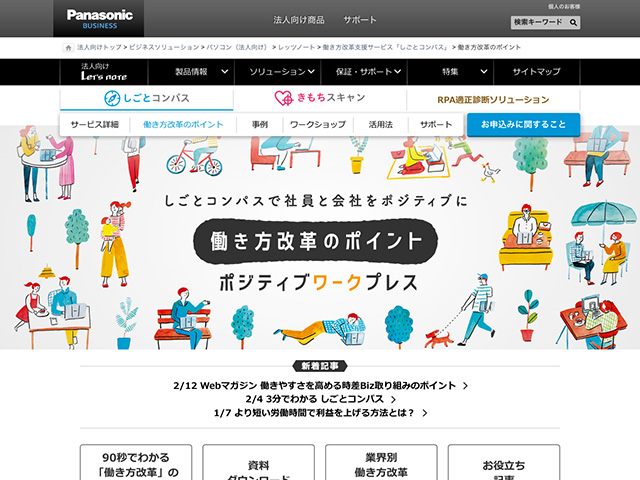Switch to the RPA適正診断ソリューション tab
Viewport: 640px width, 480px height.
[493, 100]
